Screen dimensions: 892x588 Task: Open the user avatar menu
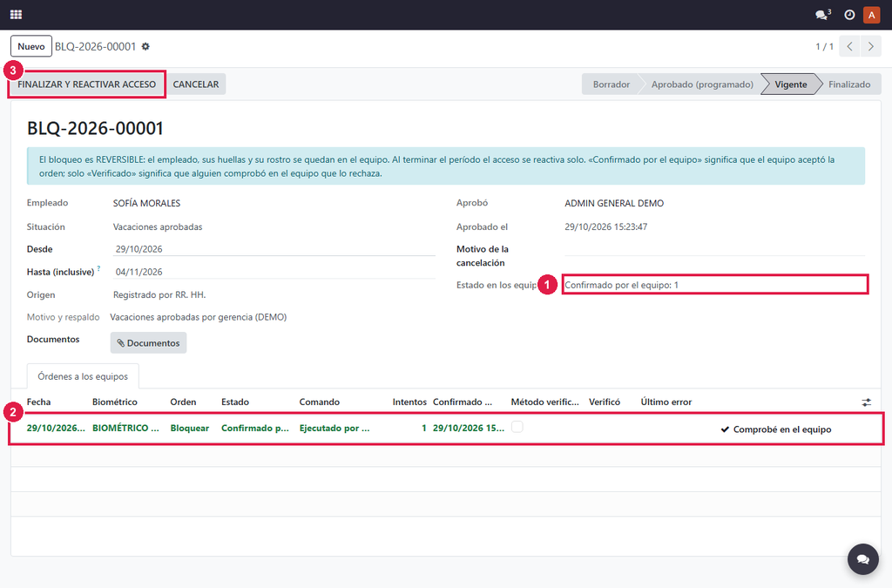[x=871, y=15]
